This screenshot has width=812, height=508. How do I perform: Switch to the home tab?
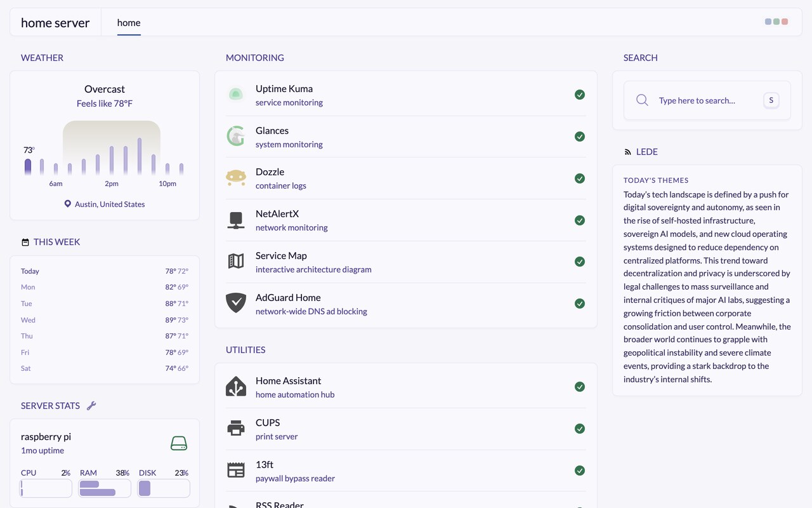point(129,23)
